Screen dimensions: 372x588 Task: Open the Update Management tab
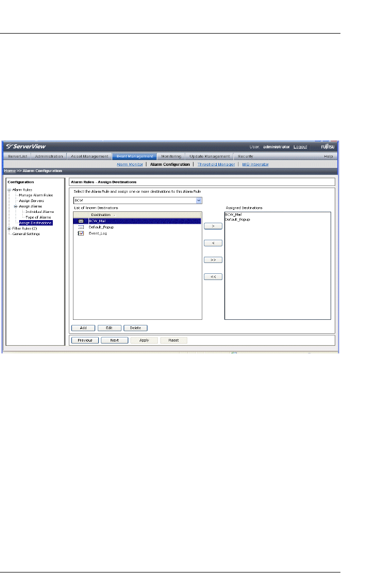210,157
